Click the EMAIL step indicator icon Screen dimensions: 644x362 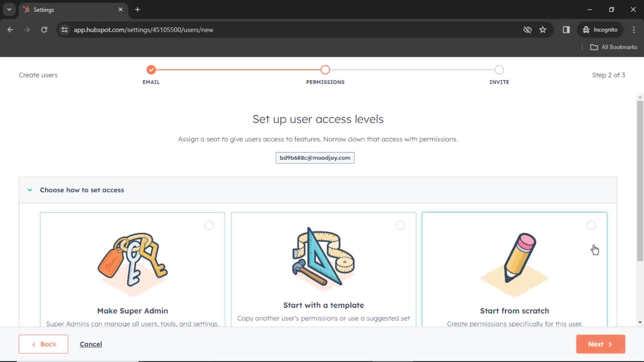151,69
